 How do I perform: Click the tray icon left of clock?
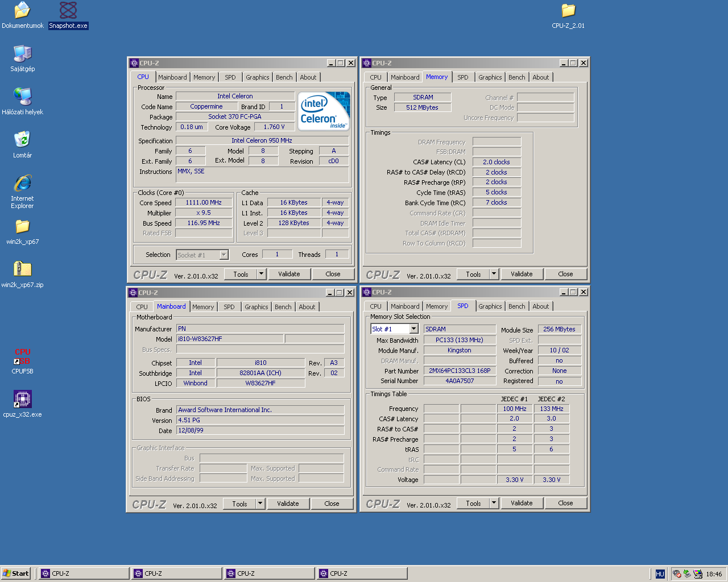point(697,574)
